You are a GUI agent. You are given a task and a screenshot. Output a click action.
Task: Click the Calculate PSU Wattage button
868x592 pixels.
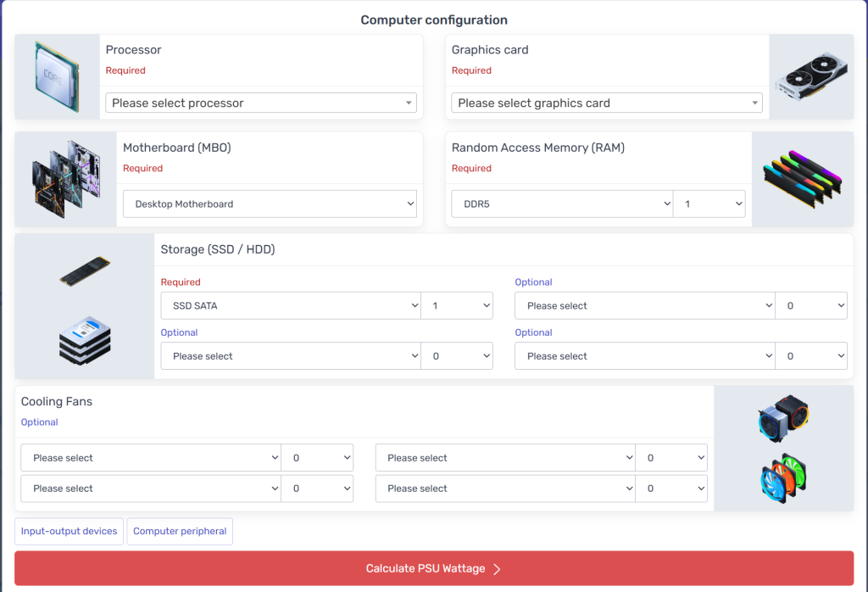pos(434,568)
